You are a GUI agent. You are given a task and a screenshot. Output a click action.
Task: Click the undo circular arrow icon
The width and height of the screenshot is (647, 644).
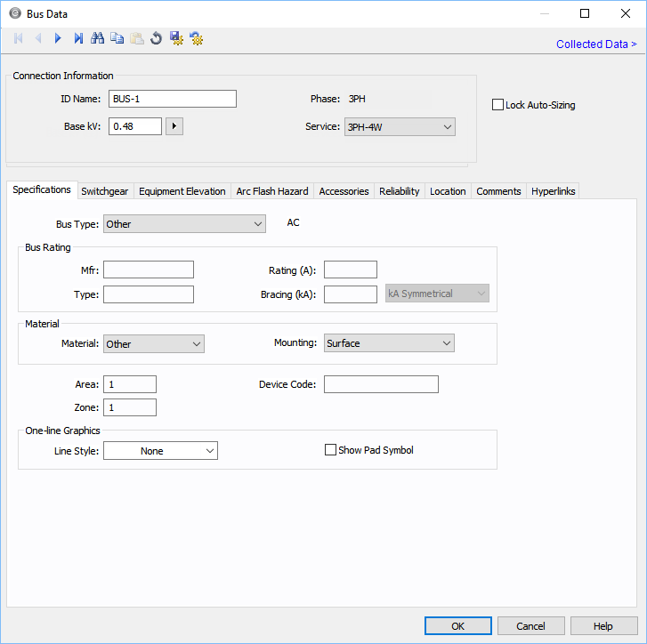coord(157,38)
